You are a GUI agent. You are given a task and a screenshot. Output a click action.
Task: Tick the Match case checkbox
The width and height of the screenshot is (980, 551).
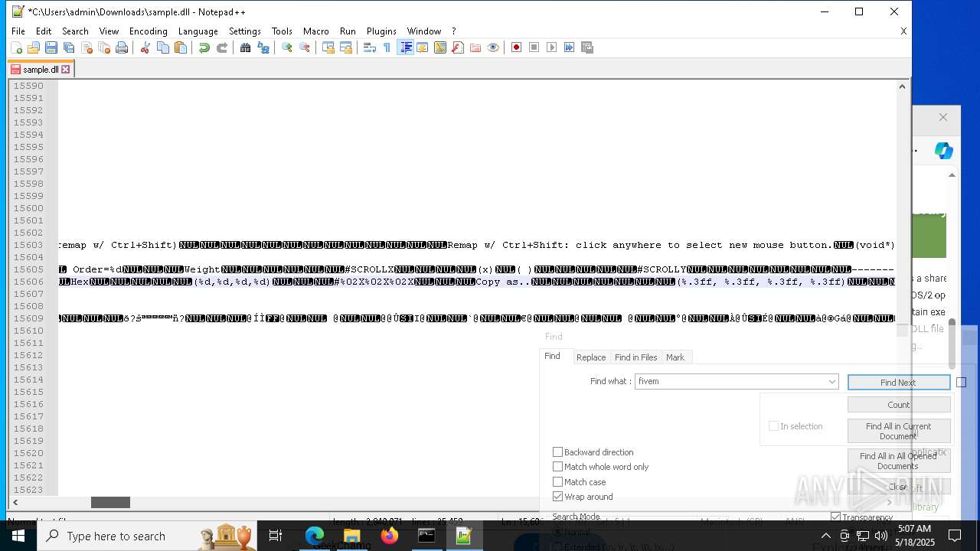(557, 482)
